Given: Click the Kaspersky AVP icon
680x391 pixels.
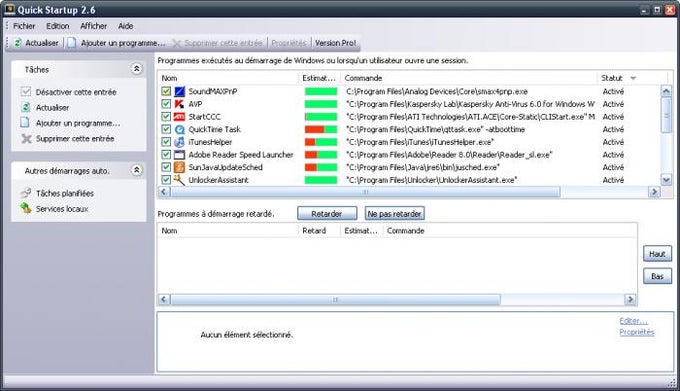Looking at the screenshot, I should (x=179, y=104).
